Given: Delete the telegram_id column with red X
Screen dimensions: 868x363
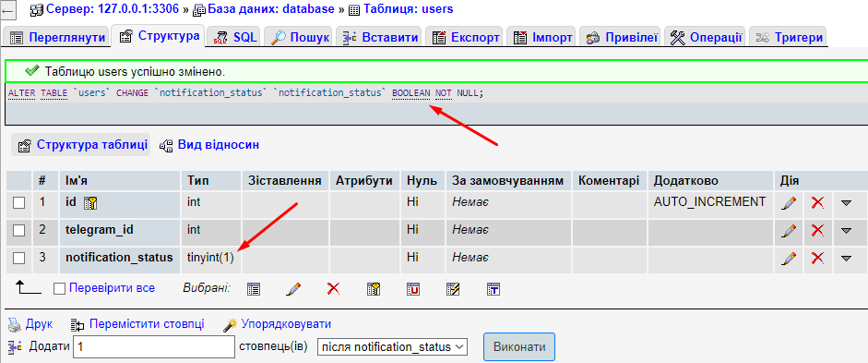Looking at the screenshot, I should tap(817, 230).
